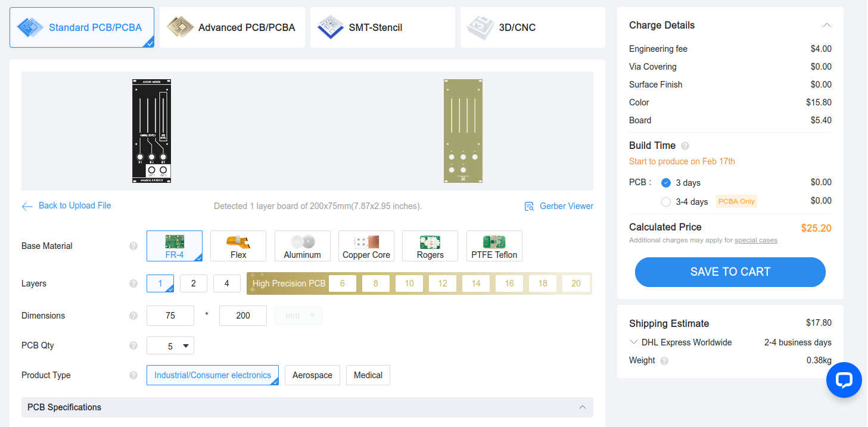The height and width of the screenshot is (427, 868).
Task: Click the help icon beside PCB Qty
Action: coord(133,345)
